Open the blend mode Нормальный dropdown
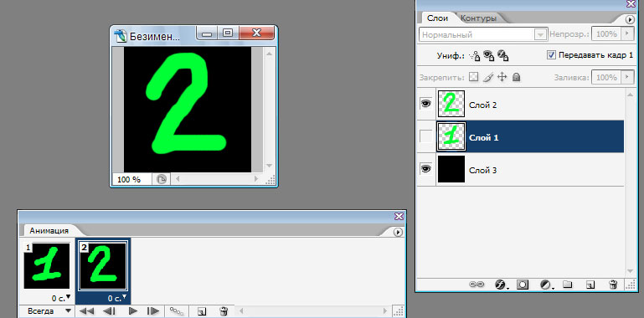 (482, 35)
